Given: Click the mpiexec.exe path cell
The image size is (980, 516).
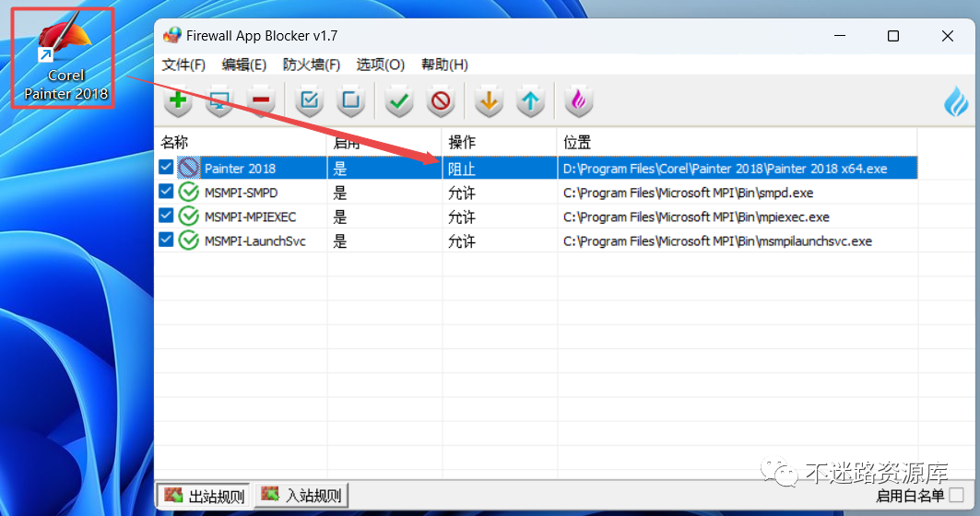Looking at the screenshot, I should (x=737, y=217).
